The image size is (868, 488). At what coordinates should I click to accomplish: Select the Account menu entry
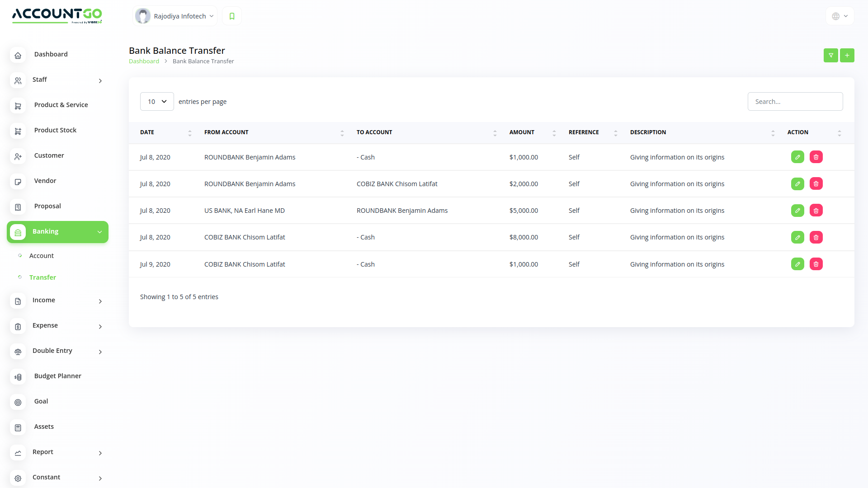(42, 255)
